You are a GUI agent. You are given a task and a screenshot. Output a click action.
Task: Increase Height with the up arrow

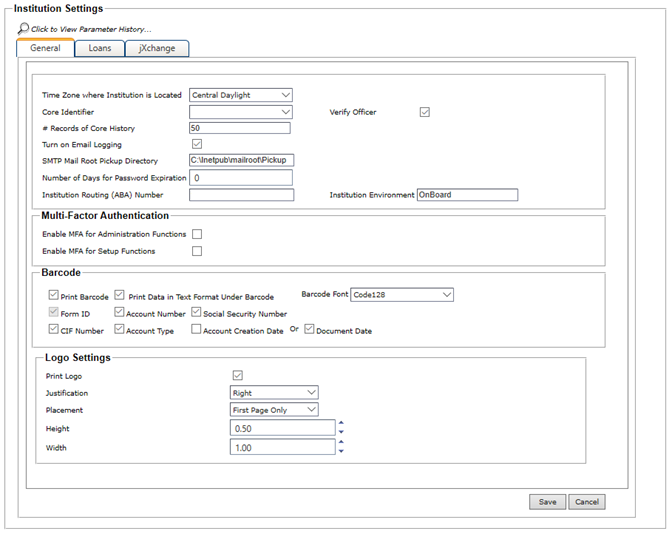(x=342, y=423)
